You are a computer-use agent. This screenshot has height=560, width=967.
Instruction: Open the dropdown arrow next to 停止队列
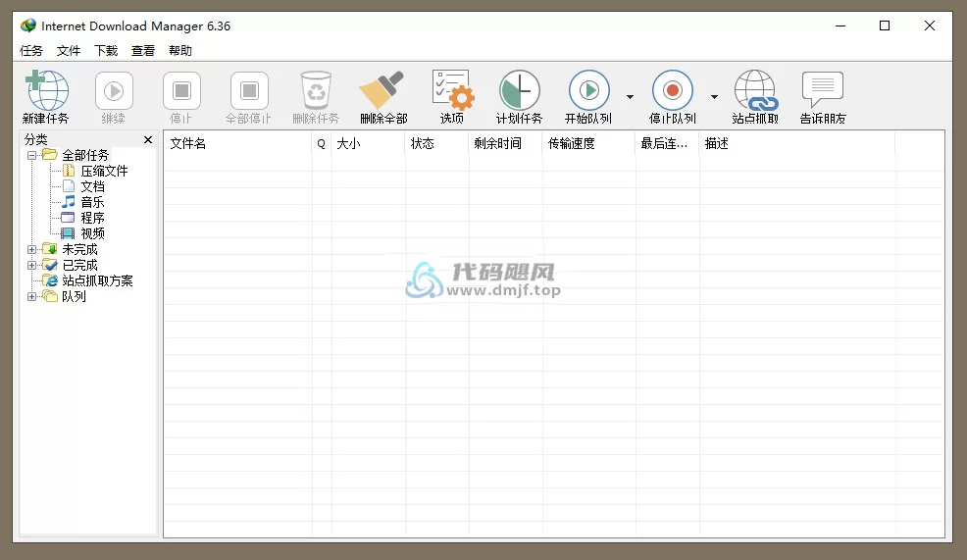click(x=714, y=97)
